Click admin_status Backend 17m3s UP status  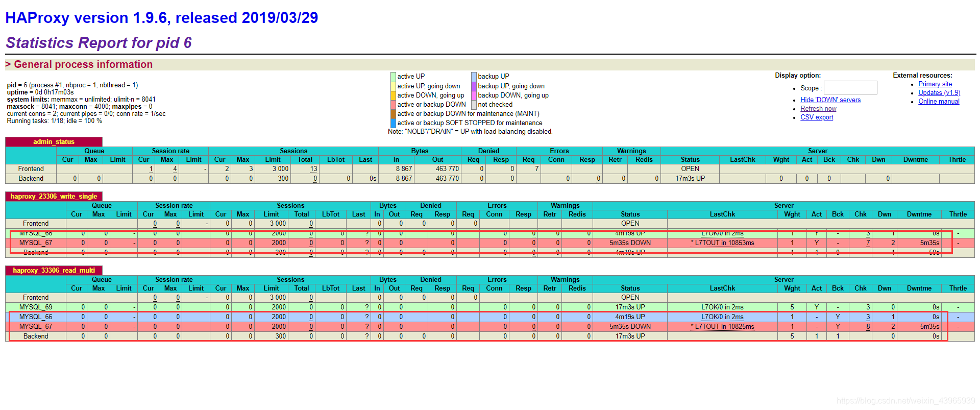click(x=690, y=179)
